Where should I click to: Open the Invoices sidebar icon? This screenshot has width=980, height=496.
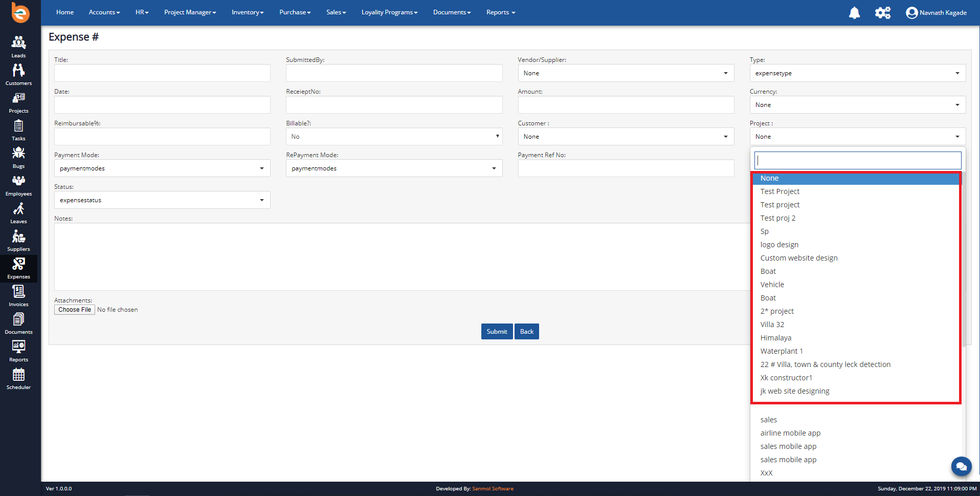pyautogui.click(x=18, y=295)
